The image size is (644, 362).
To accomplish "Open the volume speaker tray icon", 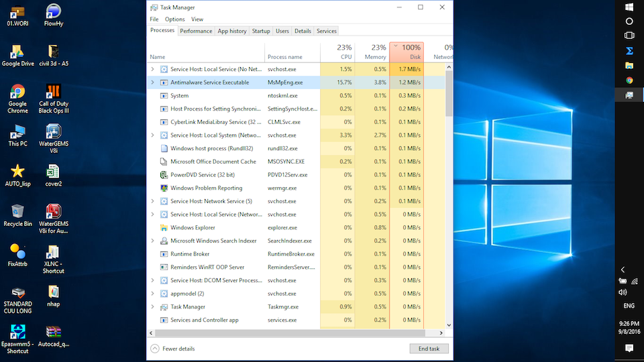I will point(623,292).
